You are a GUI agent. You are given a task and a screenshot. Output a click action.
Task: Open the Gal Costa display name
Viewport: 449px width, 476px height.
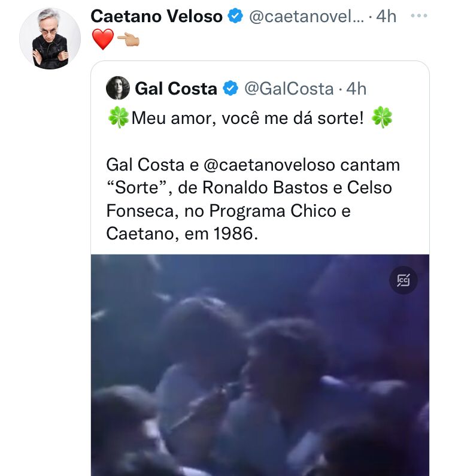[x=176, y=89]
